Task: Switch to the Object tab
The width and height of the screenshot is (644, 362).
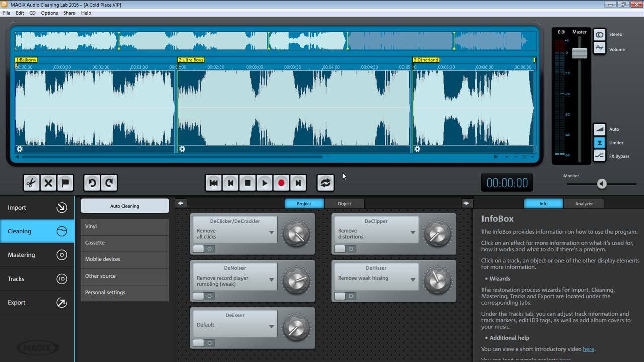Action: tap(344, 204)
